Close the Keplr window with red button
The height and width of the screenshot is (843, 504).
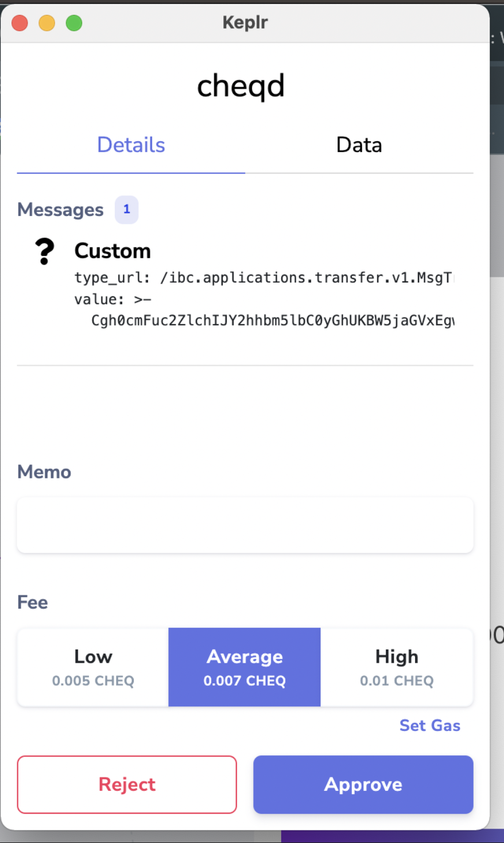(x=20, y=23)
